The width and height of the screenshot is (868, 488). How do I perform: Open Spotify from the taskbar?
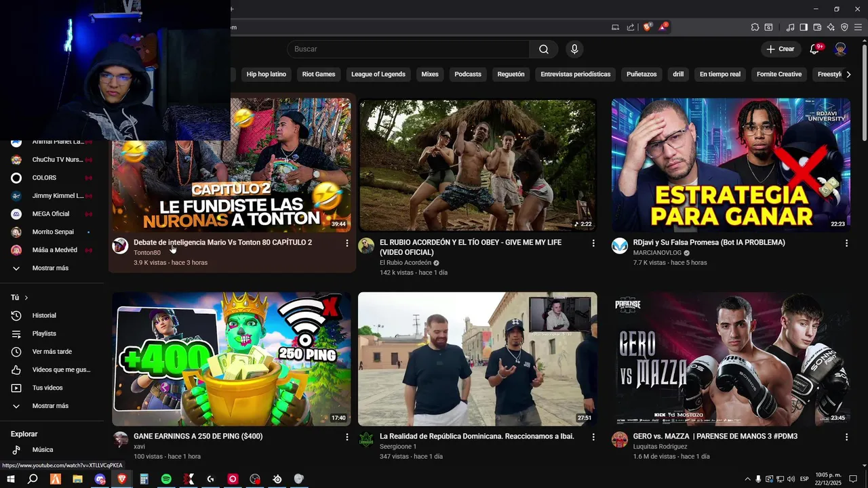(166, 479)
